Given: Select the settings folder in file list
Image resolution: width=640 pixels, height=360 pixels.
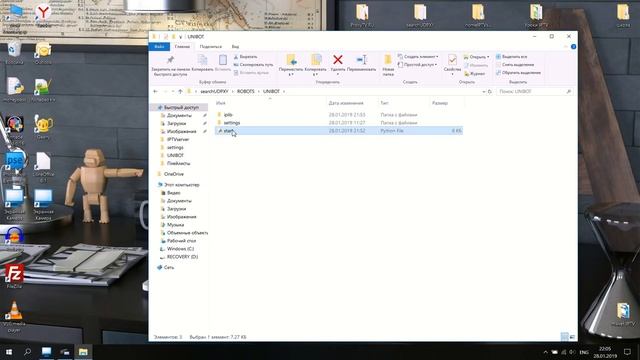Looking at the screenshot, I should click(x=231, y=123).
